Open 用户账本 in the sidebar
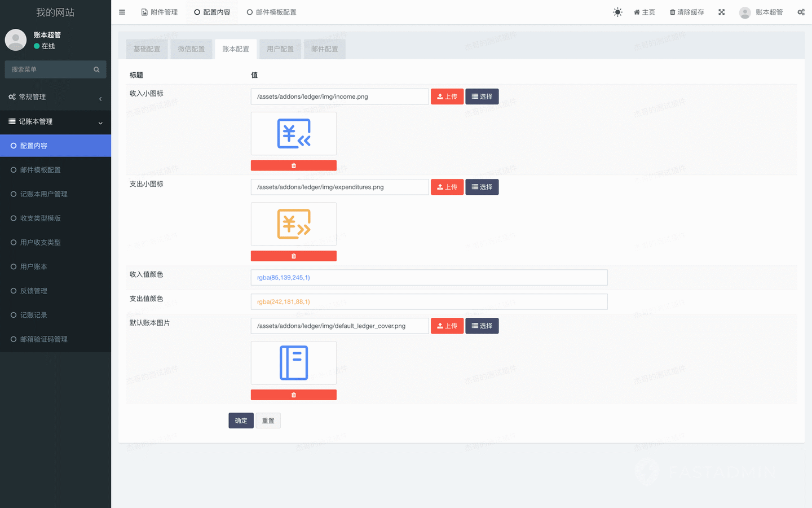The image size is (812, 508). [34, 266]
